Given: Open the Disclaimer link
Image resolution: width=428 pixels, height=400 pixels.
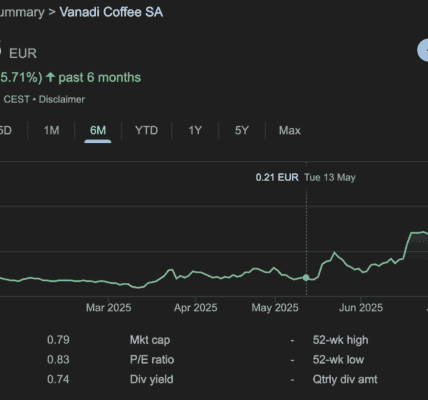Looking at the screenshot, I should click(x=62, y=99).
